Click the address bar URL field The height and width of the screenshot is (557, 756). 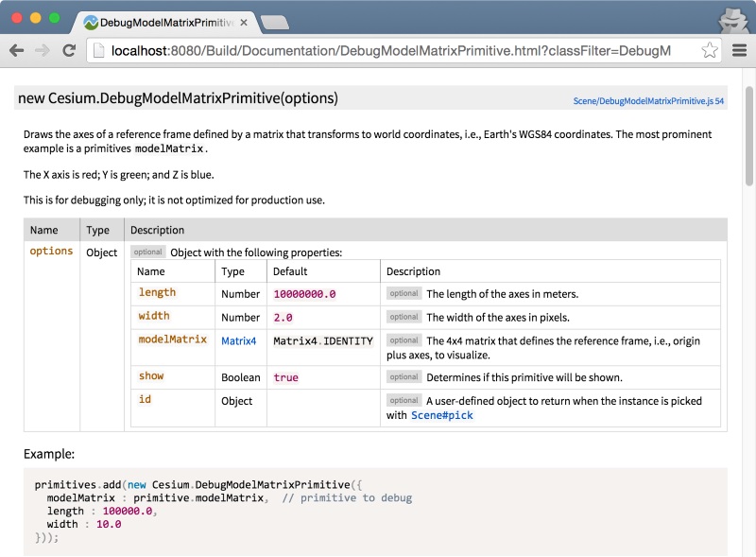click(397, 50)
